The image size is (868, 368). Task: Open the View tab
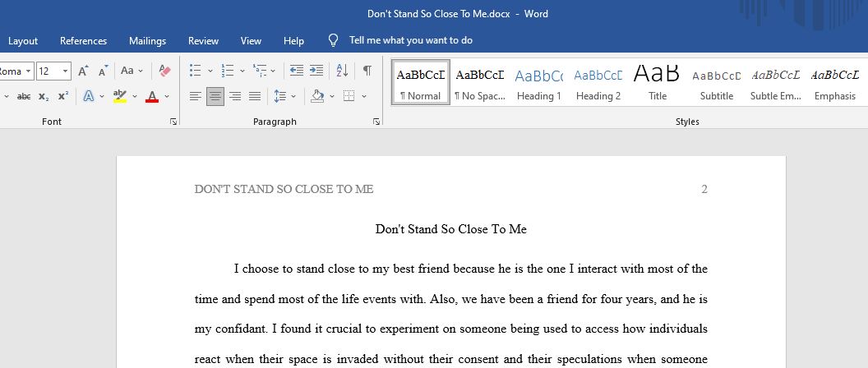point(251,41)
